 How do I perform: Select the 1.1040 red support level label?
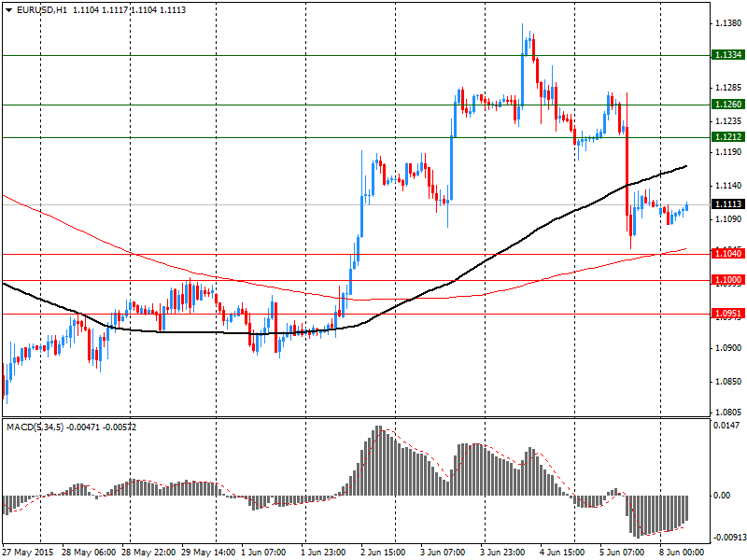click(727, 254)
